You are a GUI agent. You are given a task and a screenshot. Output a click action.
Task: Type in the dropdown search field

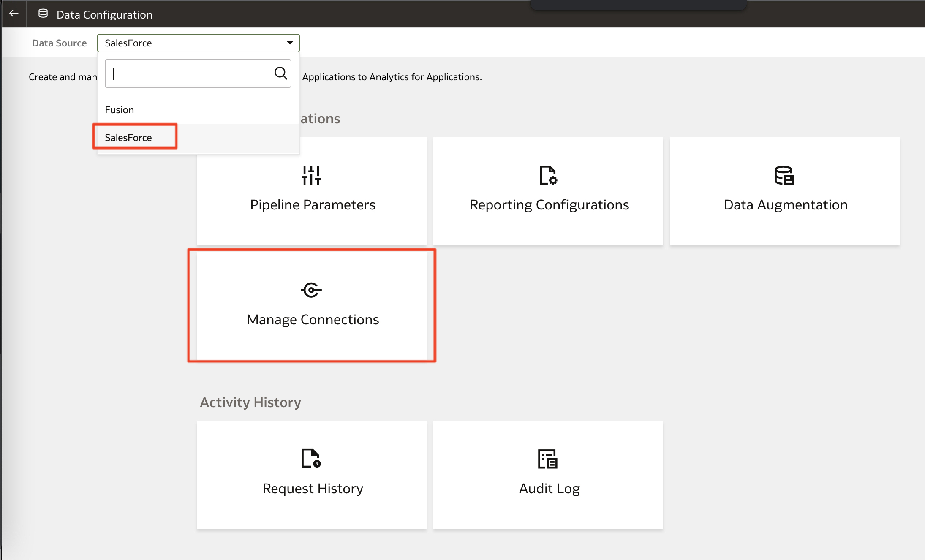click(x=190, y=73)
